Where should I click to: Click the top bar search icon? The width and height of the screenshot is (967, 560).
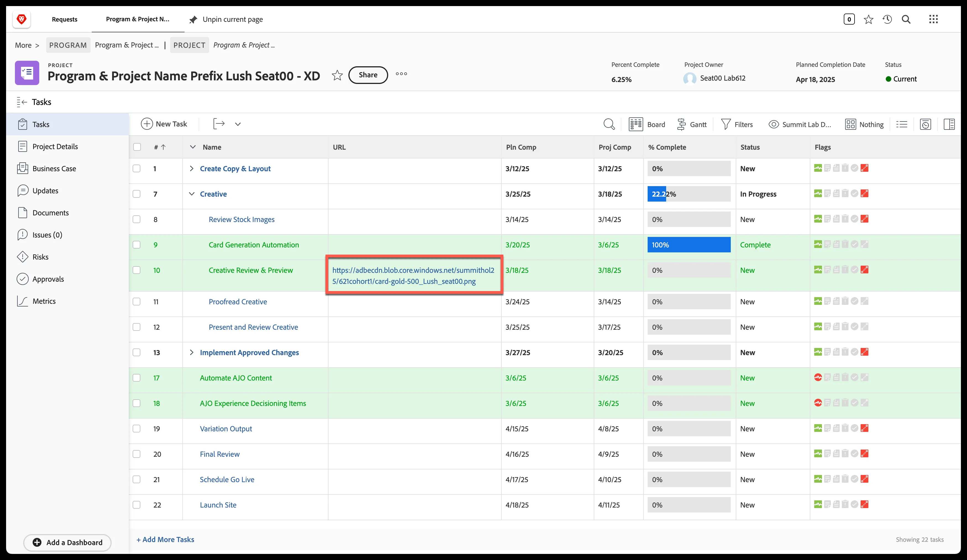click(906, 19)
